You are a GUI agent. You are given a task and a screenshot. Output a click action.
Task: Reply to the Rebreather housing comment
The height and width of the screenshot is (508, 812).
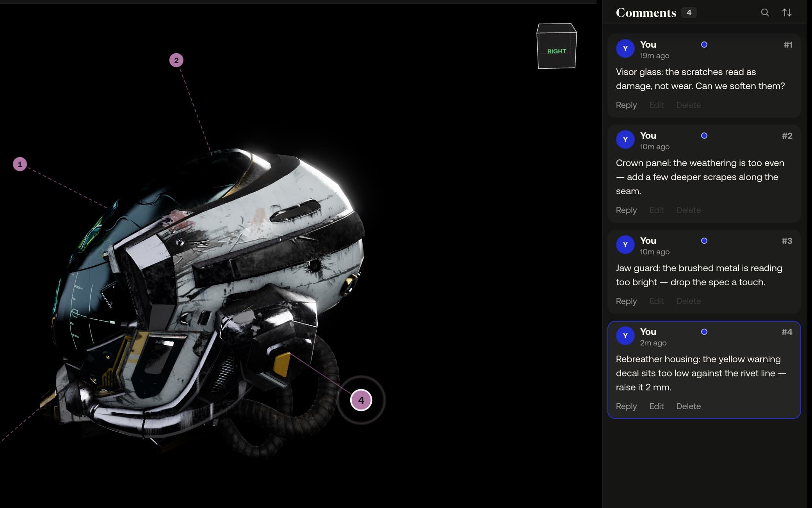[x=626, y=406]
